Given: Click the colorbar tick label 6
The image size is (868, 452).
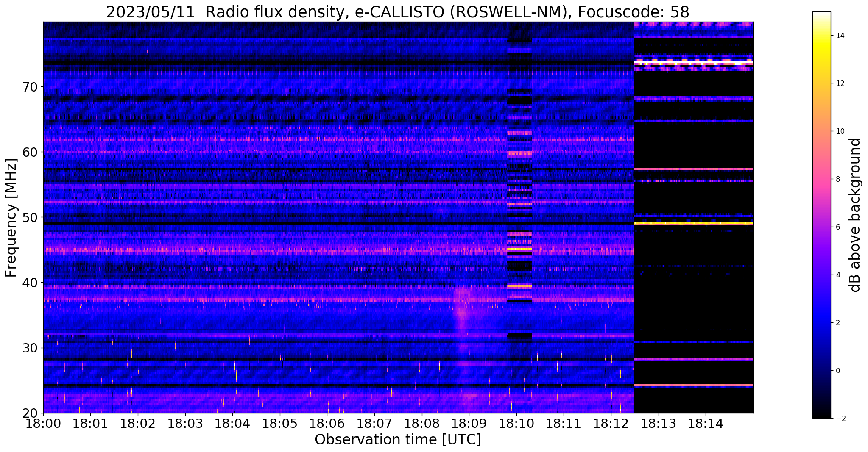Looking at the screenshot, I should 837,227.
